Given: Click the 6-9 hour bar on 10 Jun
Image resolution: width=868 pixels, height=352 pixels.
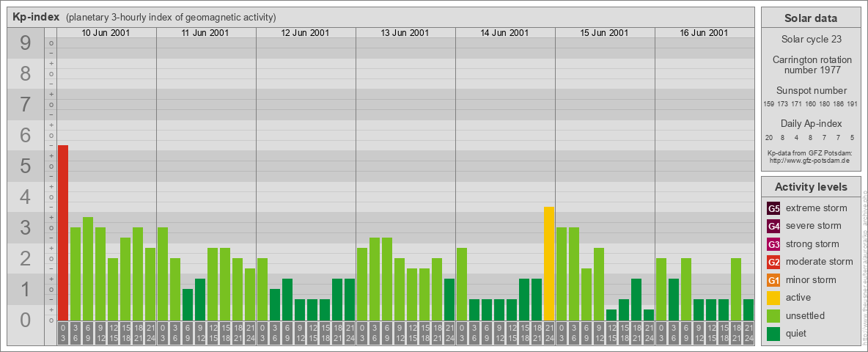Looking at the screenshot, I should pyautogui.click(x=88, y=269).
